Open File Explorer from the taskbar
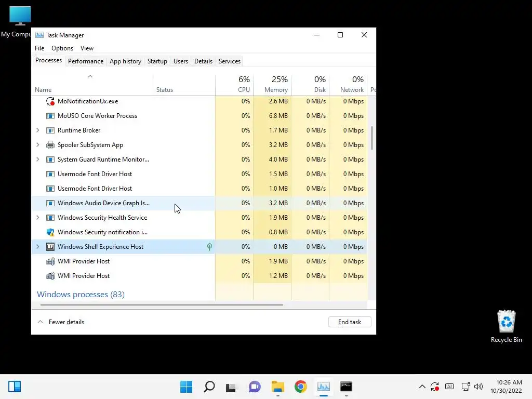The width and height of the screenshot is (532, 399). 278,387
